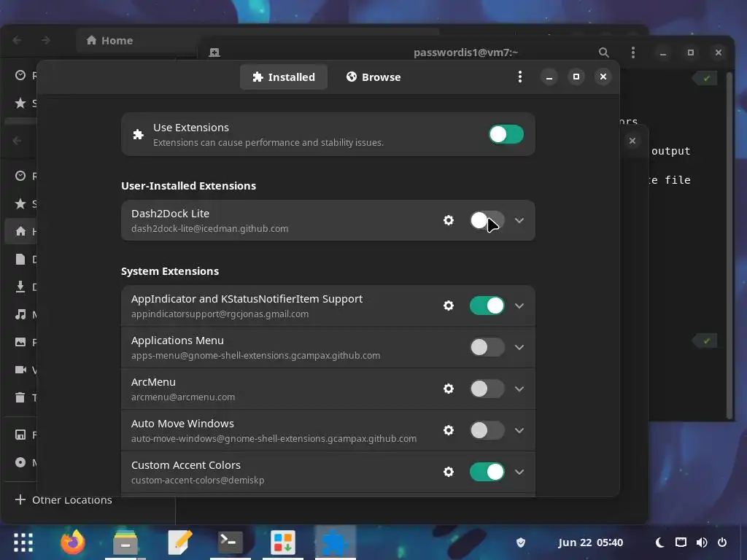
Task: Click the Auto Move Windows title
Action: (x=182, y=424)
